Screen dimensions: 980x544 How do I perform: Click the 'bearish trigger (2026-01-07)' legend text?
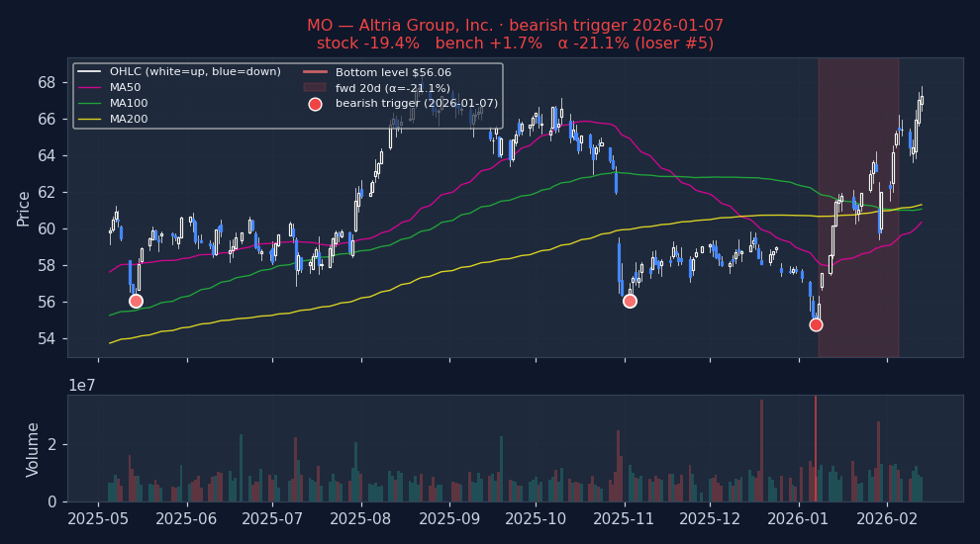click(417, 104)
